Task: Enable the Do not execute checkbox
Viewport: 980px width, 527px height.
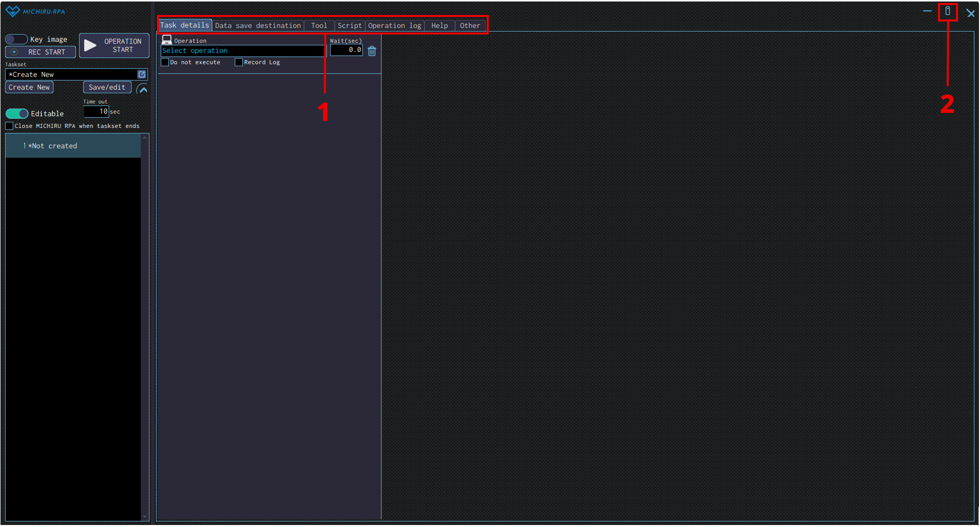Action: tap(165, 62)
